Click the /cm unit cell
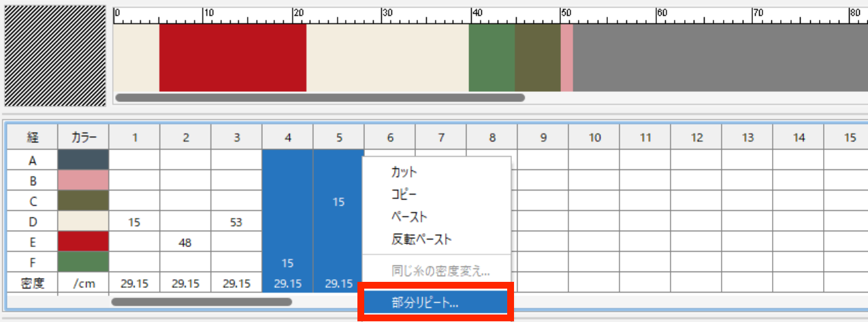Screen dimensions: 868x322 tap(84, 283)
